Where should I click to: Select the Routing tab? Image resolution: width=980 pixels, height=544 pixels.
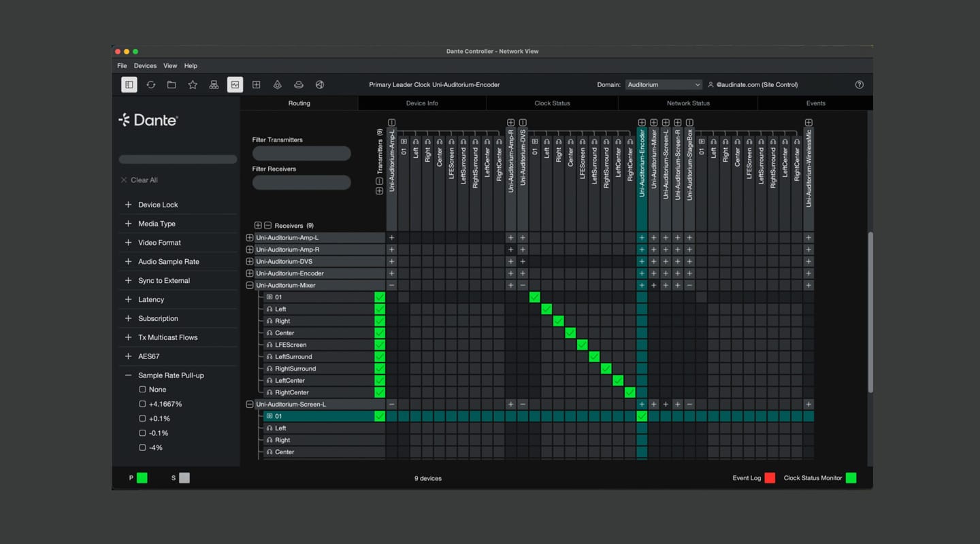tap(299, 103)
